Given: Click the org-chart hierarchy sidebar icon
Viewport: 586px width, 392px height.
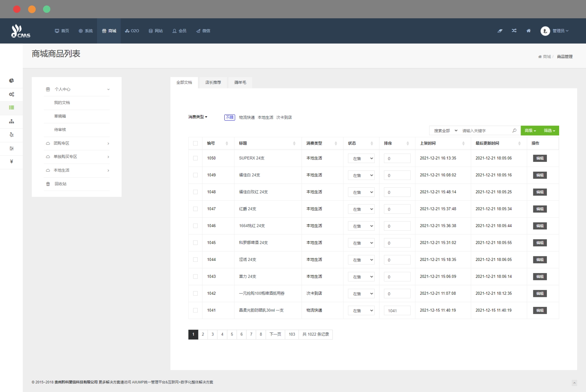Looking at the screenshot, I should click(11, 121).
